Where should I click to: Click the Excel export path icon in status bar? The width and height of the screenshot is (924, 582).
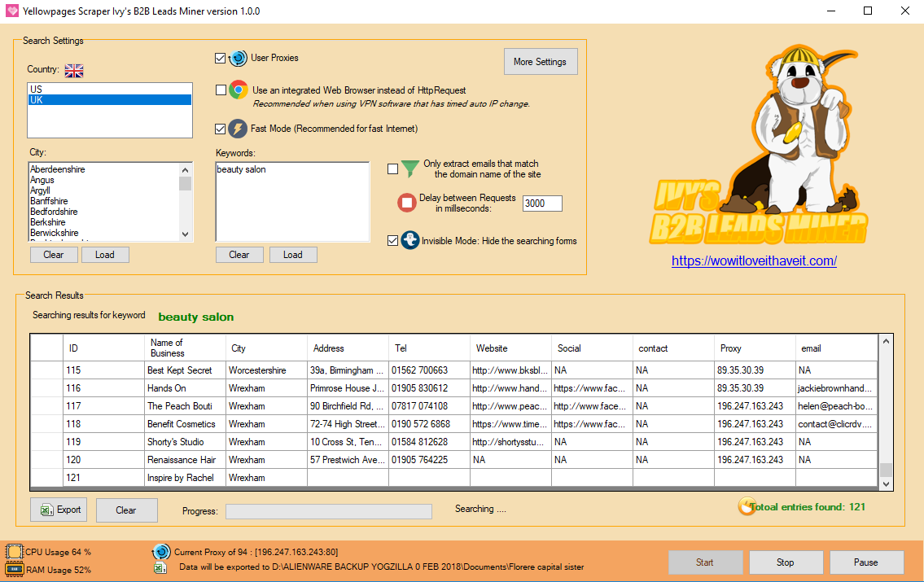160,568
